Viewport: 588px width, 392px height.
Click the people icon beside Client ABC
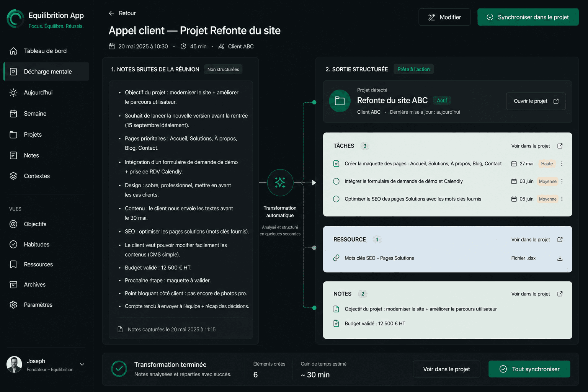point(221,46)
